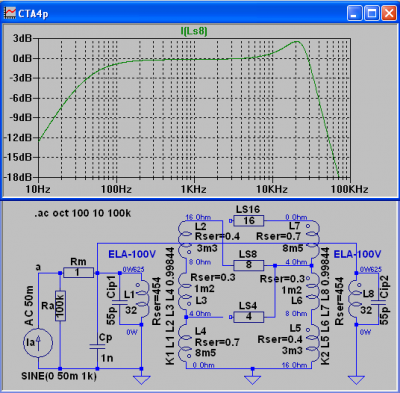Select the L7 8m5 inductor winding
This screenshot has height=393, width=400.
312,238
